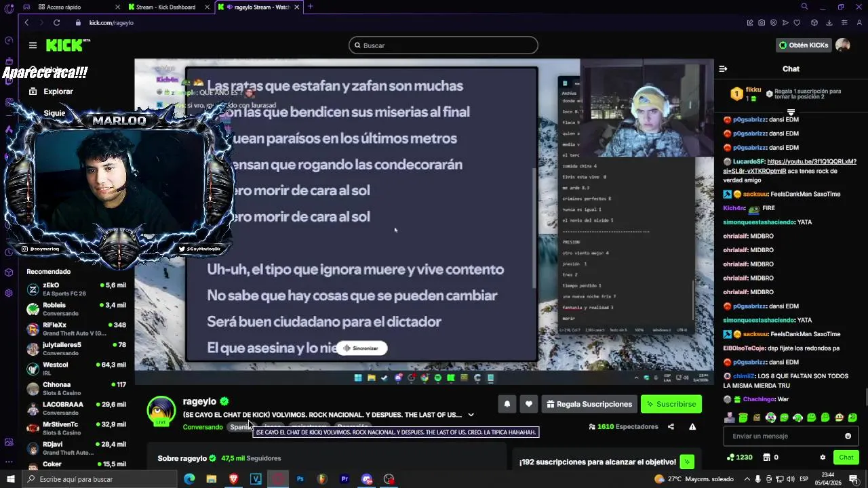Click the report warning triangle icon
The image size is (868, 488).
pyautogui.click(x=692, y=427)
